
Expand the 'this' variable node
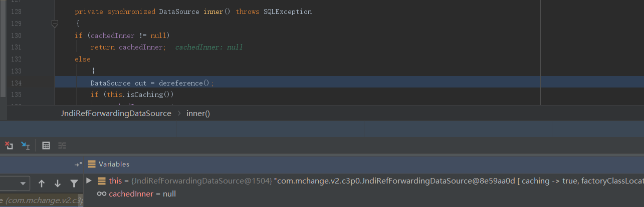coord(89,180)
